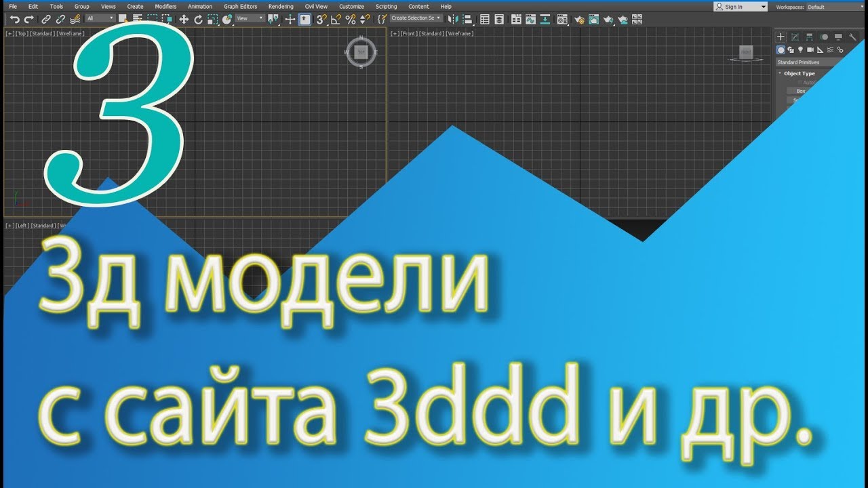Toggle the Ribbon display icon
The image size is (868, 488).
(516, 19)
